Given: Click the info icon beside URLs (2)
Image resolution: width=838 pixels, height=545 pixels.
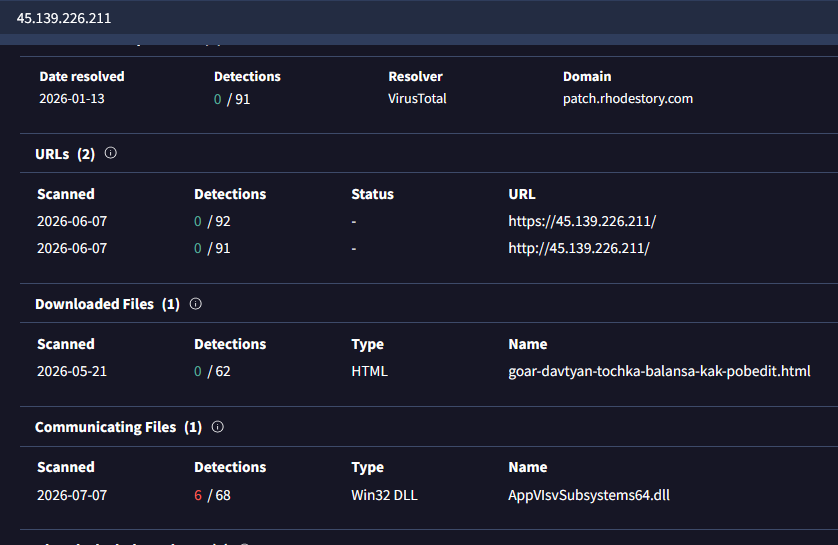Looking at the screenshot, I should [111, 153].
